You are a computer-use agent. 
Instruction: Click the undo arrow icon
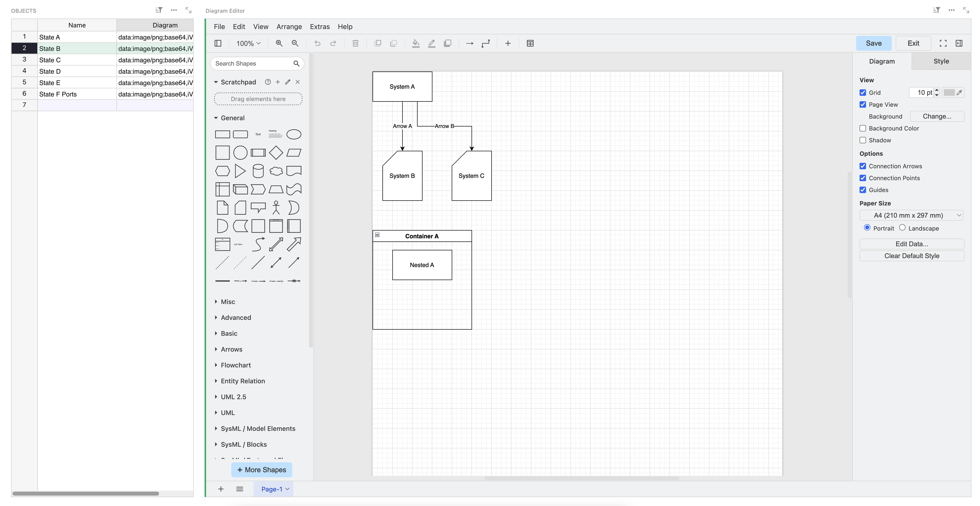click(x=317, y=43)
